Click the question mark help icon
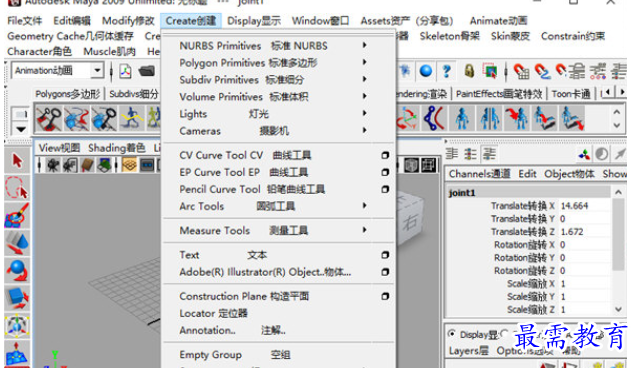 447,71
